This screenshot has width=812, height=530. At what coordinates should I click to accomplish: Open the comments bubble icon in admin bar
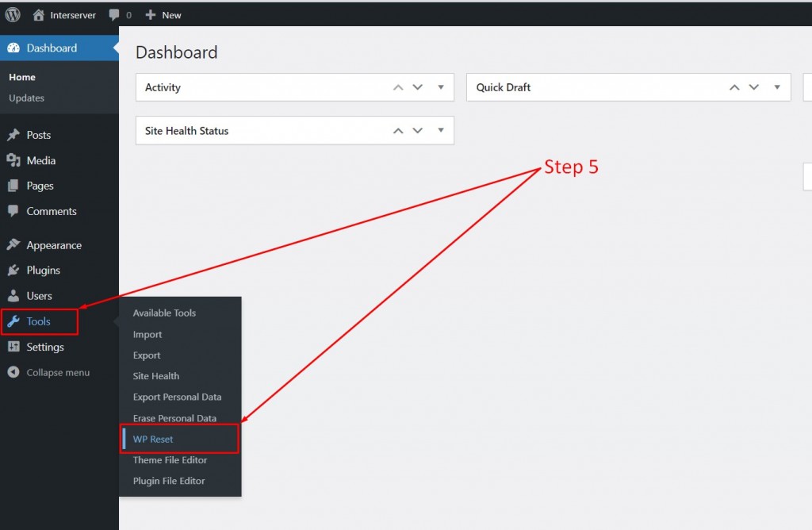[114, 15]
